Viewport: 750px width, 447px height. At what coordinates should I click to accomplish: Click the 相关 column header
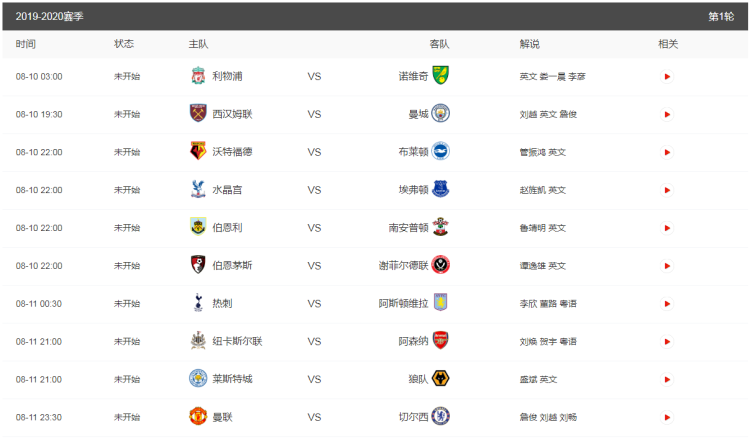[668, 44]
